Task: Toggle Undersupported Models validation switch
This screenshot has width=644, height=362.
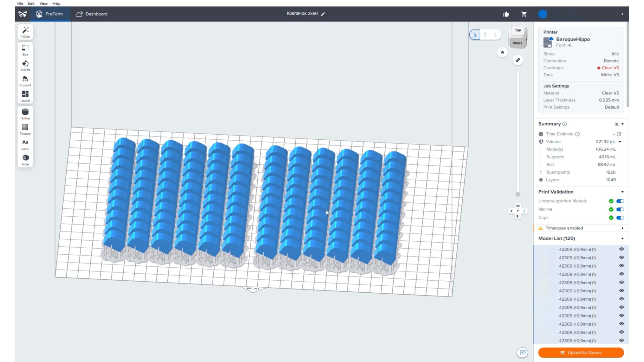Action: [620, 201]
